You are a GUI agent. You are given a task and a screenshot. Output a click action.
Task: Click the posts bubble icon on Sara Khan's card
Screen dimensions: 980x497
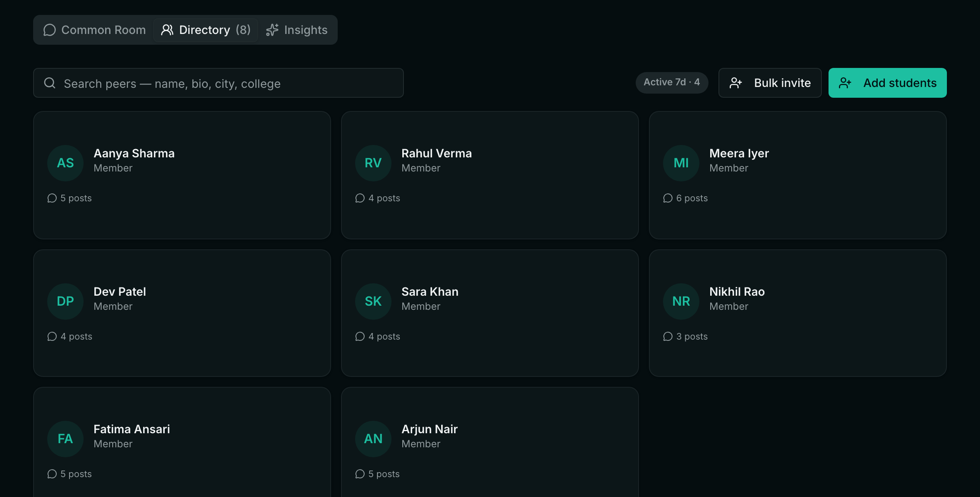[360, 337]
